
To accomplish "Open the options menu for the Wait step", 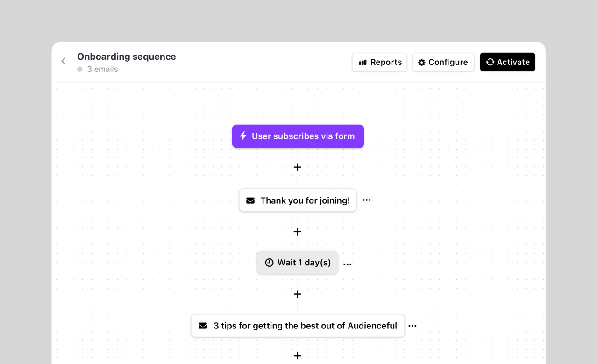I will point(347,264).
